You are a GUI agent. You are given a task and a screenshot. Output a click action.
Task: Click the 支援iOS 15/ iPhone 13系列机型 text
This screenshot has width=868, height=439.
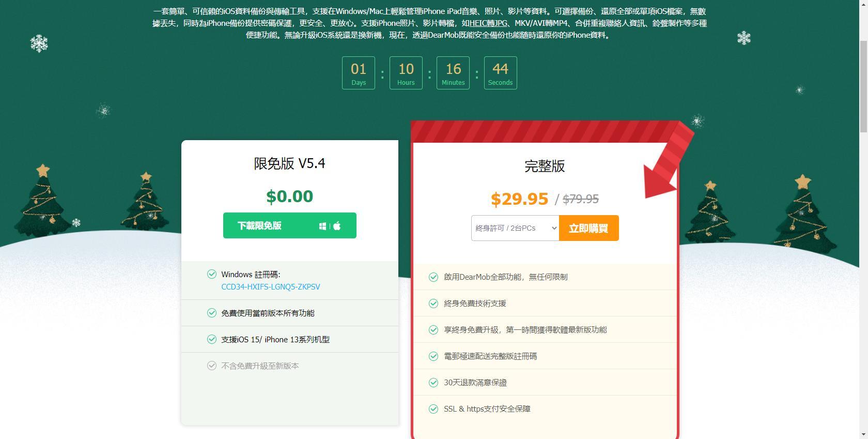[275, 339]
